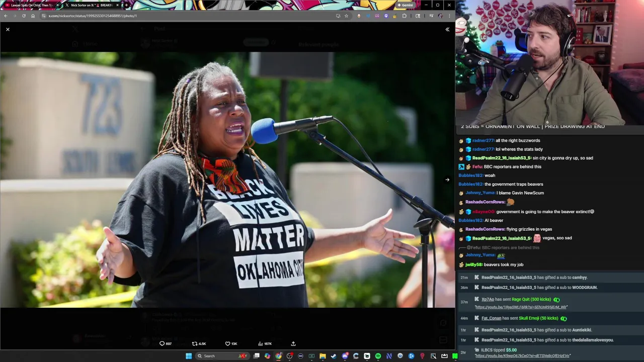Open the browser extensions puzzle menu

pyautogui.click(x=404, y=16)
